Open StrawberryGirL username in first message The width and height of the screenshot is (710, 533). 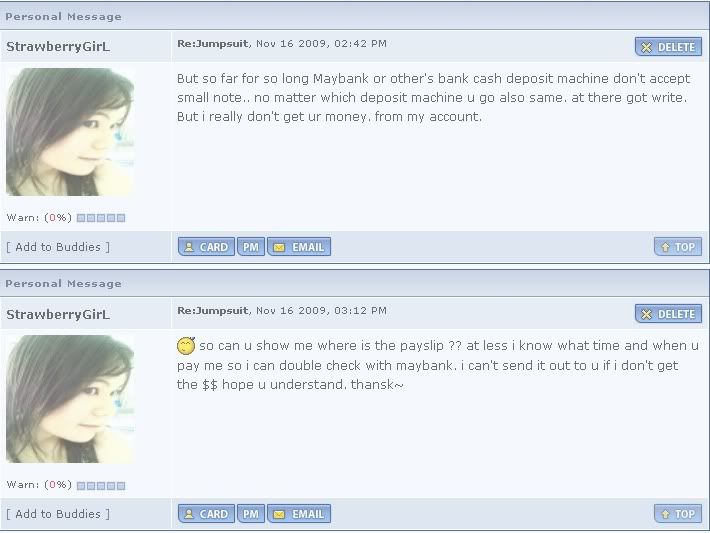(x=58, y=47)
